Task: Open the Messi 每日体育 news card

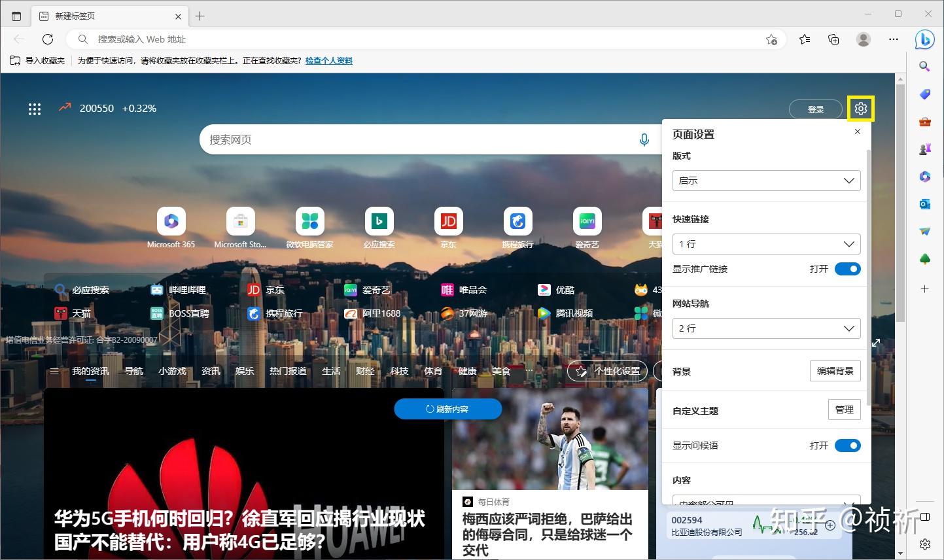Action: [550, 473]
